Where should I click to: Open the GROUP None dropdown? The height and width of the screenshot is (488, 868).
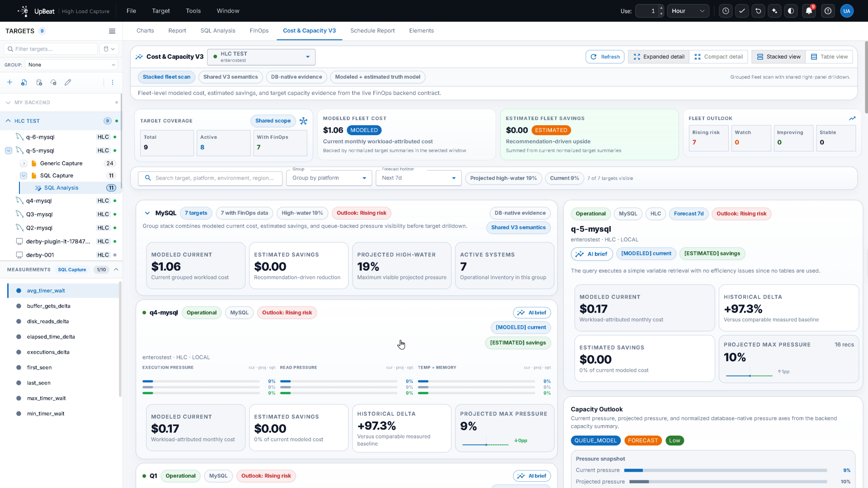[x=71, y=65]
